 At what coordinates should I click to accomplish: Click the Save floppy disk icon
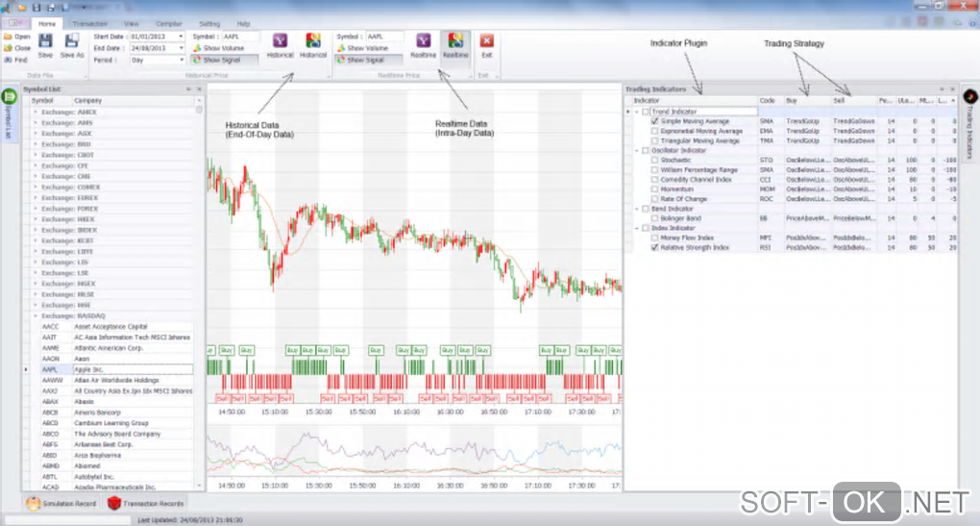pyautogui.click(x=45, y=41)
